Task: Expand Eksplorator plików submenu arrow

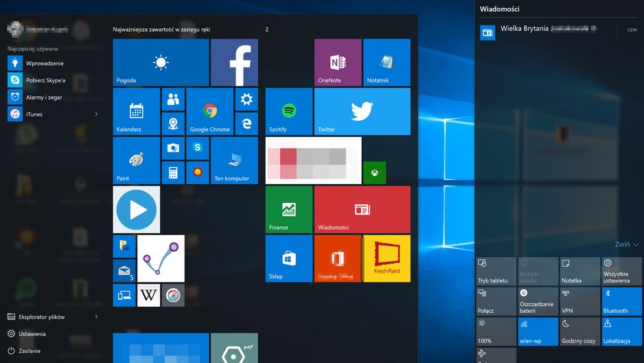Action: click(97, 316)
